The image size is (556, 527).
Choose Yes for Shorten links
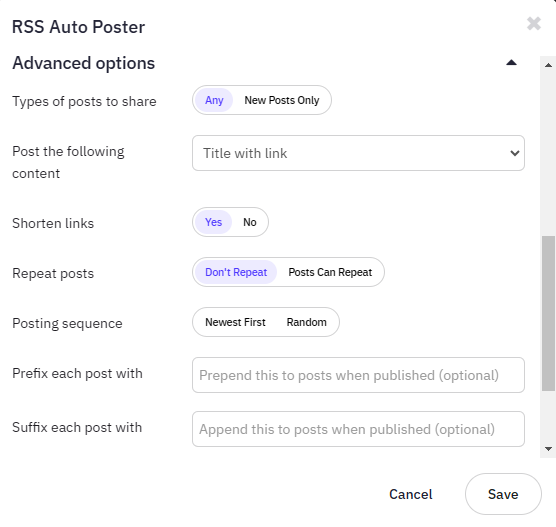[213, 222]
